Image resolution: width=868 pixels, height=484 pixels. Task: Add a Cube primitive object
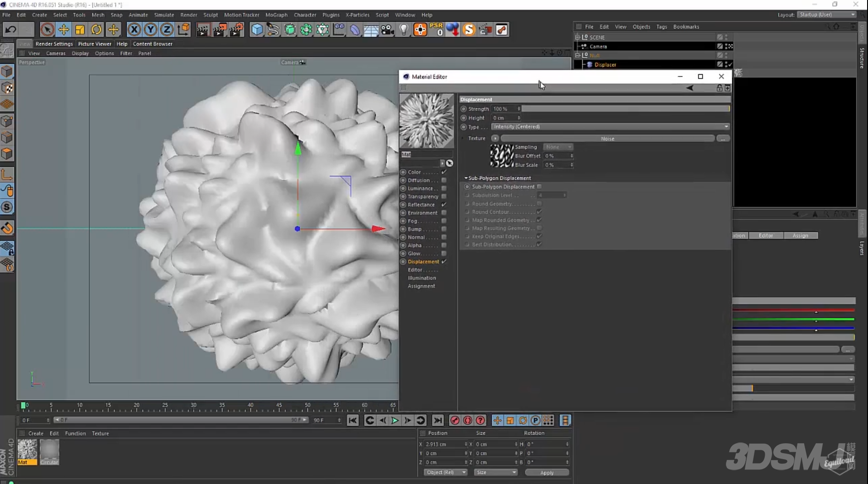[x=257, y=30]
